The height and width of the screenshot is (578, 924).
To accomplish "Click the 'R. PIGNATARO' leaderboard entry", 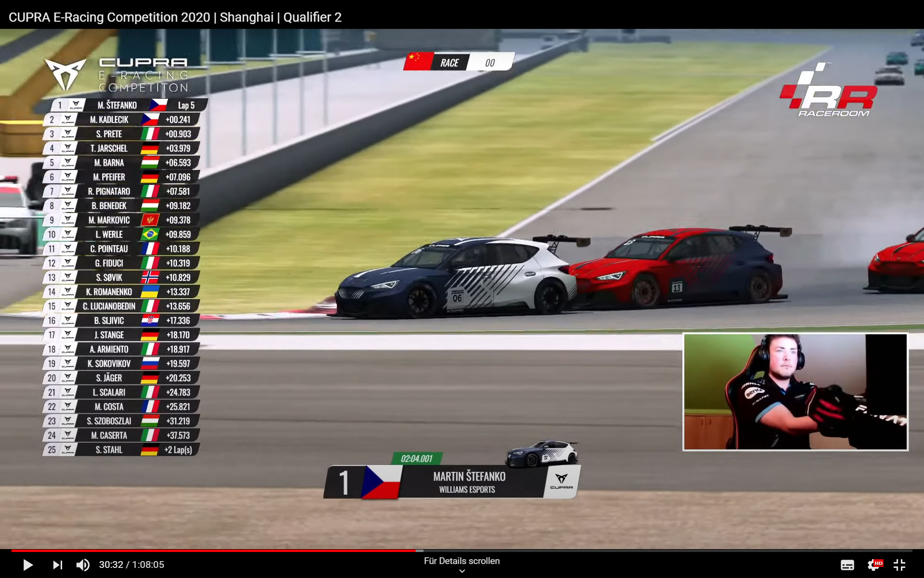I will (121, 191).
